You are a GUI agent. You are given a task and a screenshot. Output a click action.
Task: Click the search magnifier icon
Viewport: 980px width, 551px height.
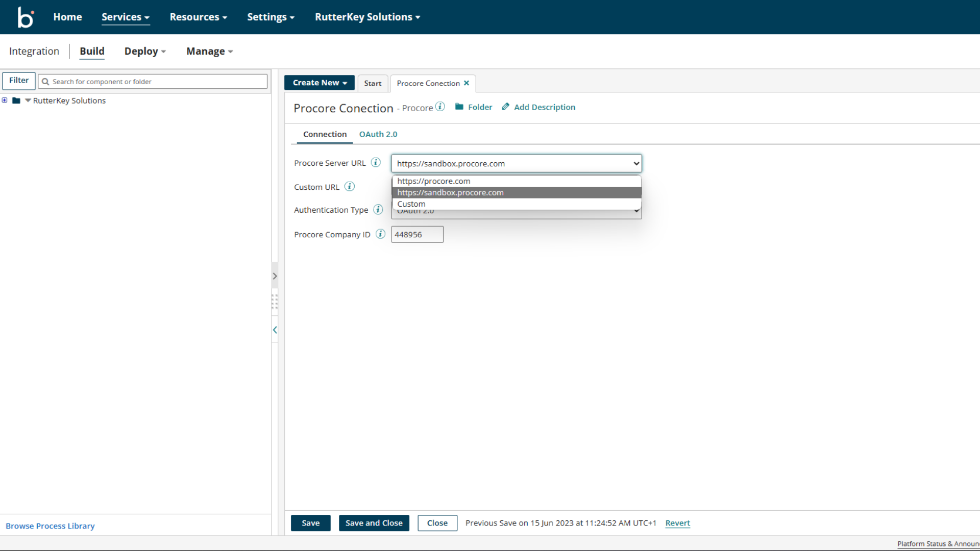[x=45, y=82]
